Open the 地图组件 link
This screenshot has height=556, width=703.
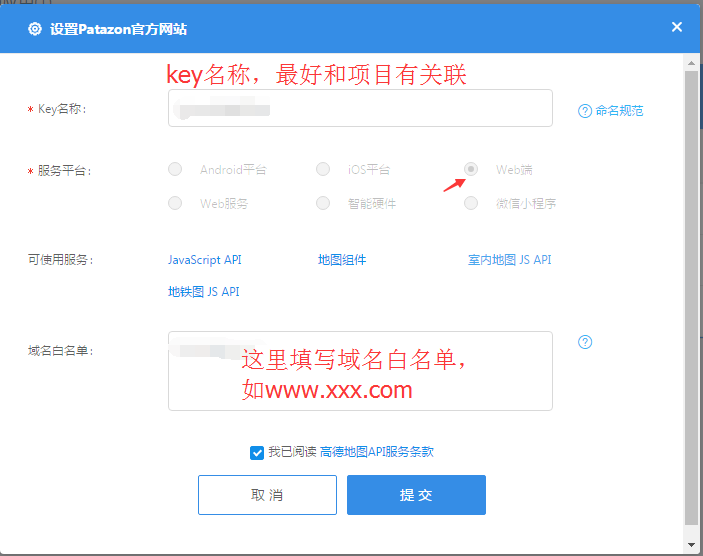tap(342, 260)
